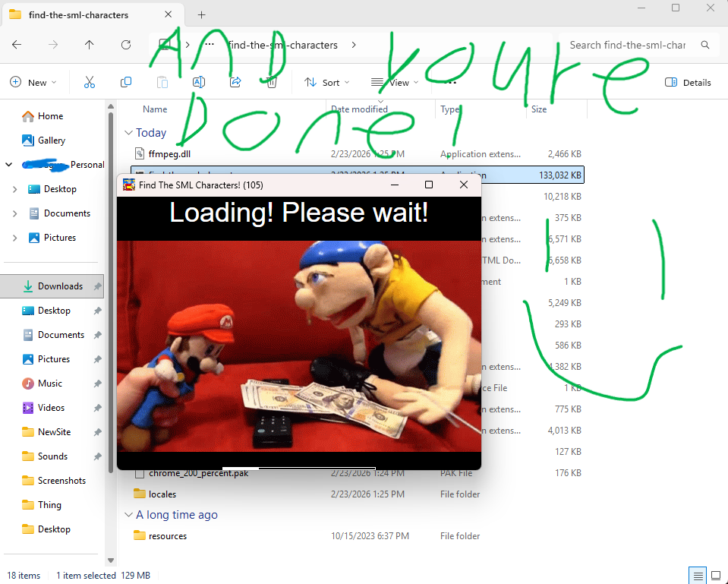Screen dimensions: 728x584
Task: Switch to large thumbnails view icon
Action: [x=715, y=576]
